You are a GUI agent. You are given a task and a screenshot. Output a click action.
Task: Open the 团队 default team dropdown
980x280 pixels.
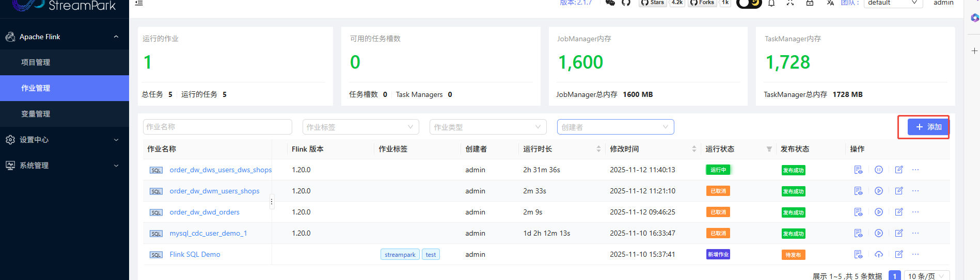(x=893, y=3)
